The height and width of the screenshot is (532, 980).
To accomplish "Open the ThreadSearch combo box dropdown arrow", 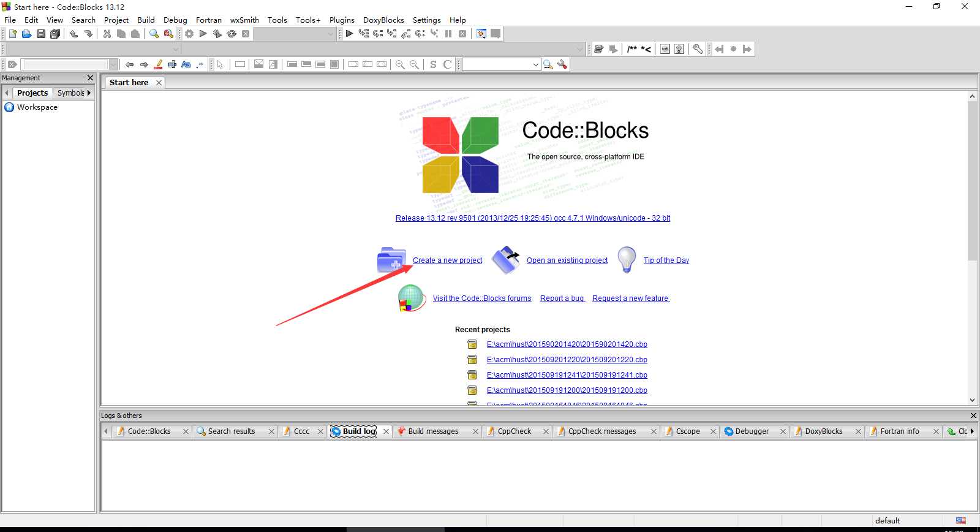I will (536, 64).
